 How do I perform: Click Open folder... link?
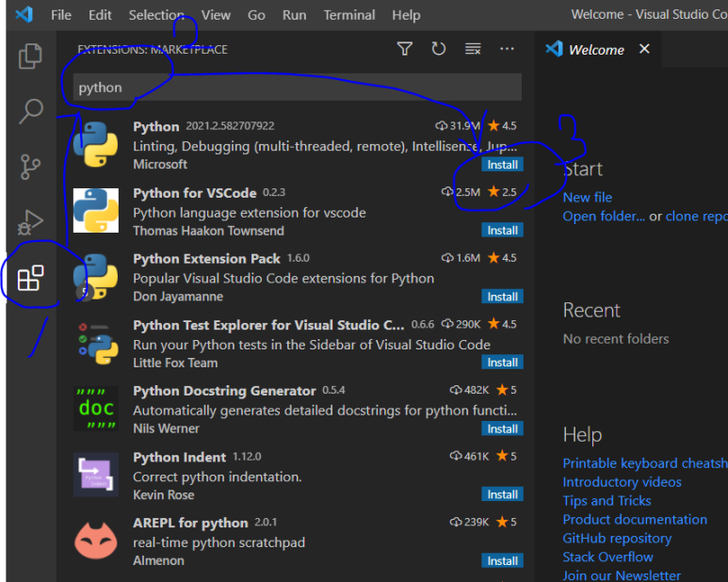[x=604, y=217]
